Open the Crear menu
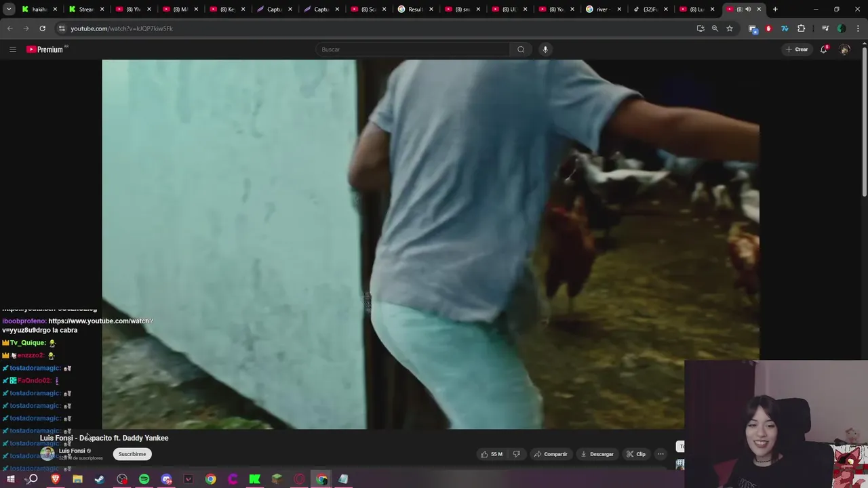Image resolution: width=868 pixels, height=488 pixels. [797, 49]
